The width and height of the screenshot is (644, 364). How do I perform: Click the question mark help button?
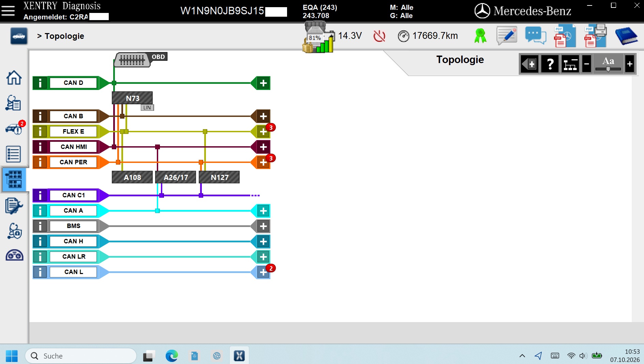point(550,64)
